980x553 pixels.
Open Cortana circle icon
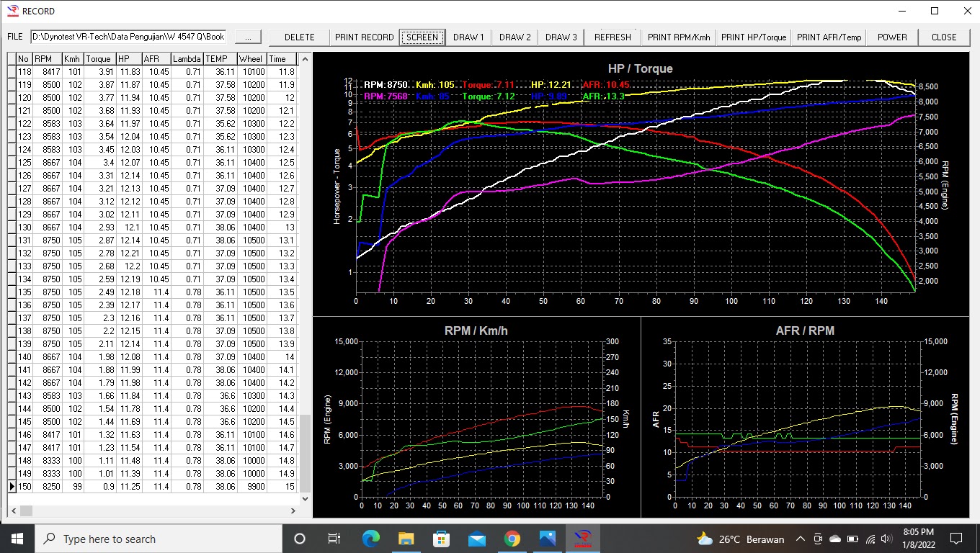[300, 539]
